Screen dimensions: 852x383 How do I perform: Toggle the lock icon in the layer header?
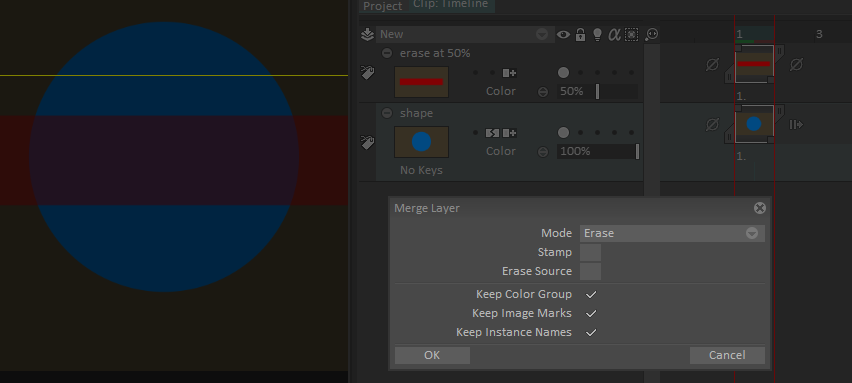[580, 35]
